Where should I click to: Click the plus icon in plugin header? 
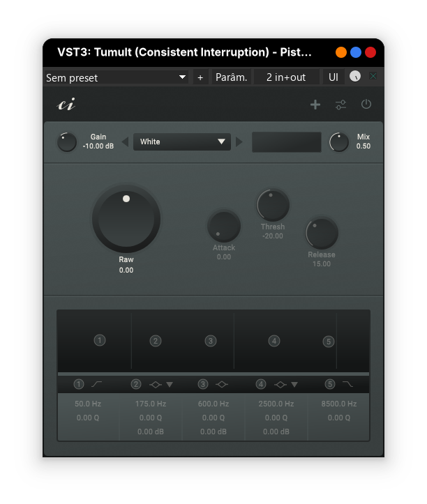315,105
